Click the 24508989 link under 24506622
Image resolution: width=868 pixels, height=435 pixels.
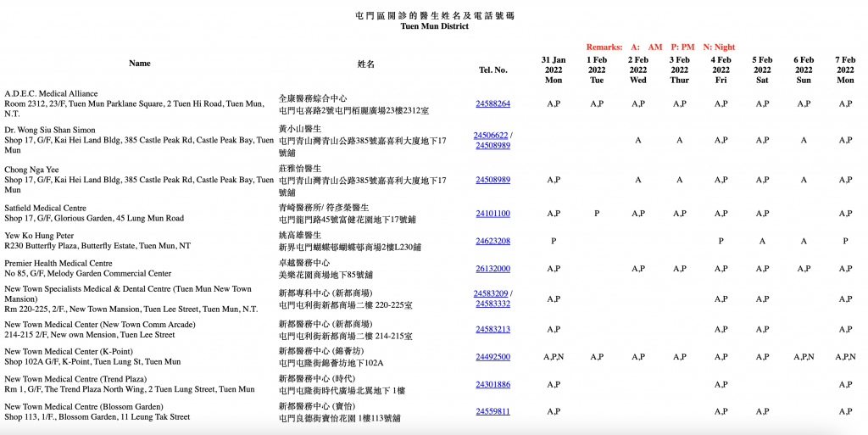[492, 145]
